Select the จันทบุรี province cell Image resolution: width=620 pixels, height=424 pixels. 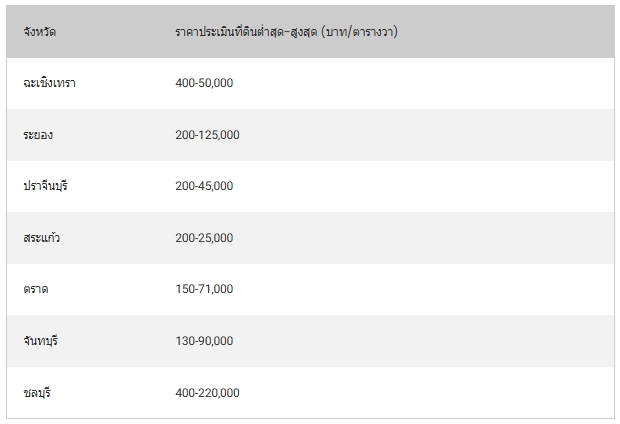pos(41,341)
